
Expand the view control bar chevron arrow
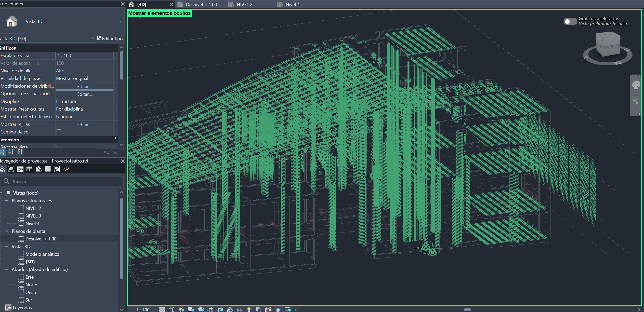pos(296,309)
